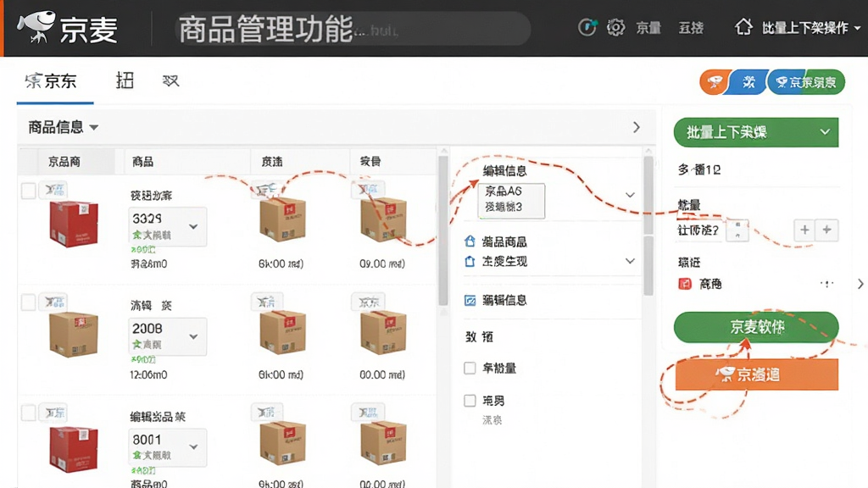The image size is (868, 488).
Task: Click the upper blue bag icon
Action: (x=470, y=241)
